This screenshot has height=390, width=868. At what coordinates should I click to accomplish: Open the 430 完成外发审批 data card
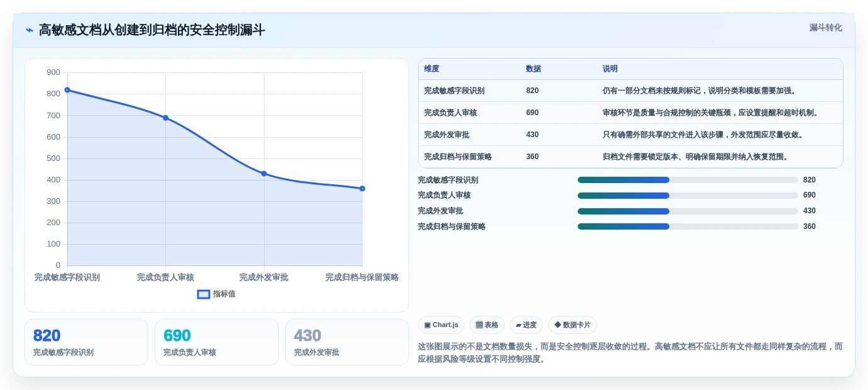point(347,342)
